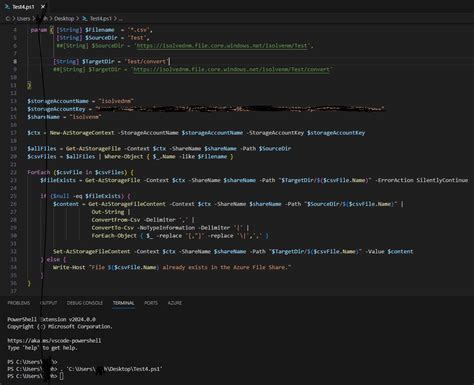Click "Type 'help' to get help." line

(42, 348)
